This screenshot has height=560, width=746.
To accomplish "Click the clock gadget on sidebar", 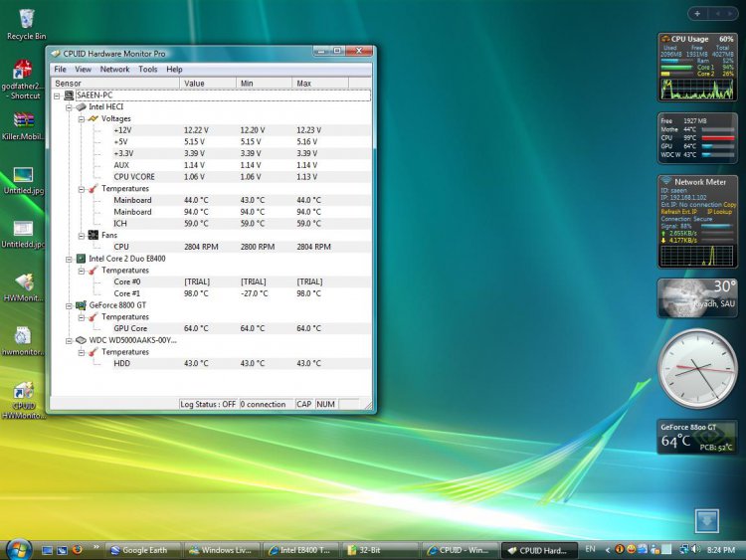I will 697,368.
